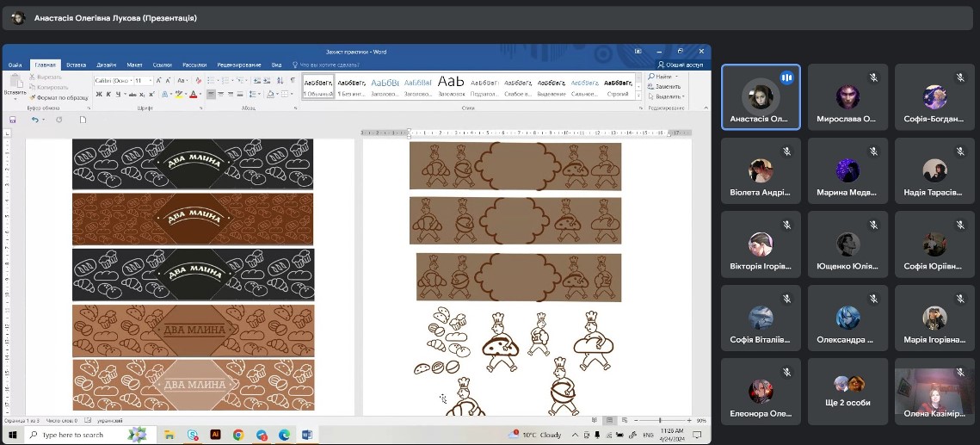
Task: Click the Заменить (Replace) button
Action: pyautogui.click(x=667, y=86)
